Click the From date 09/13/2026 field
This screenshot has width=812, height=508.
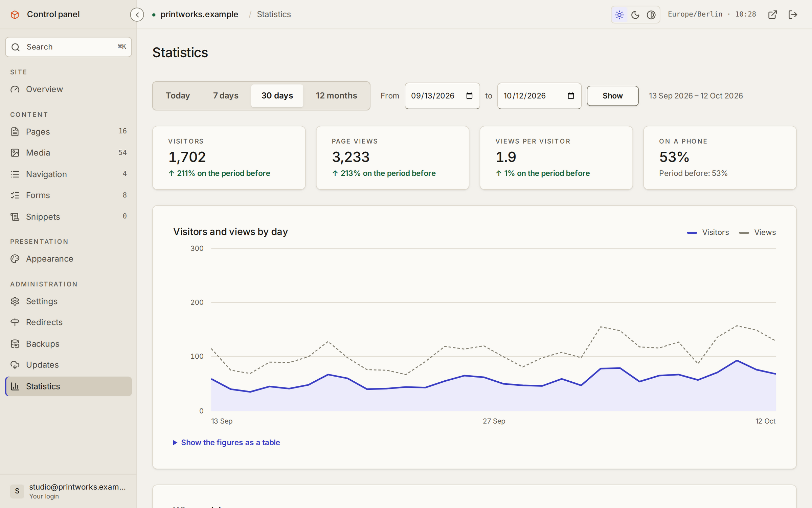pyautogui.click(x=442, y=96)
